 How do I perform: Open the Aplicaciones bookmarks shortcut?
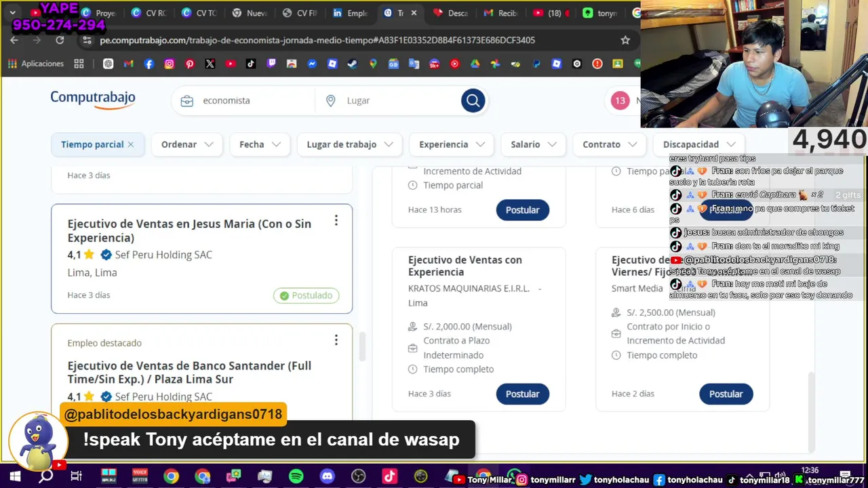(35, 64)
